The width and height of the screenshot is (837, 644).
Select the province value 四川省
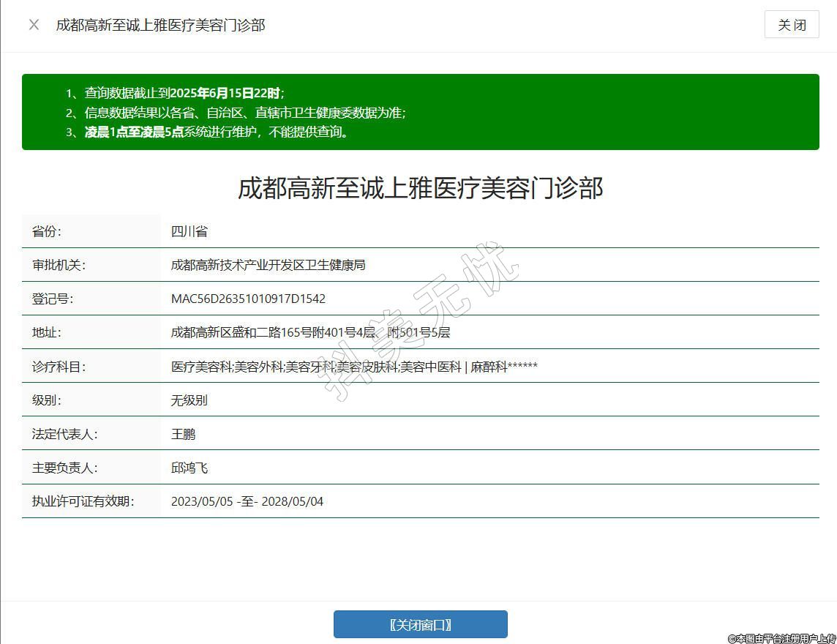[189, 231]
